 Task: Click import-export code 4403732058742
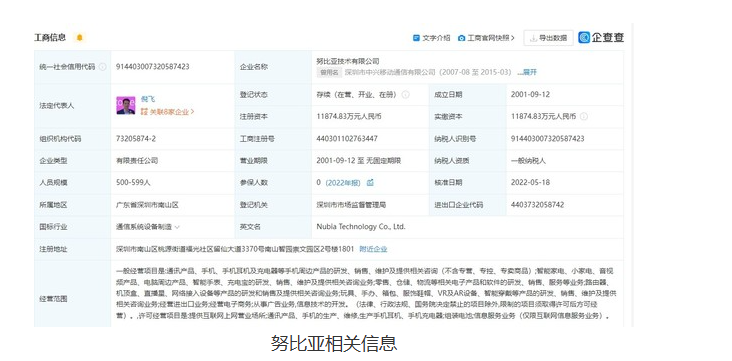(537, 205)
